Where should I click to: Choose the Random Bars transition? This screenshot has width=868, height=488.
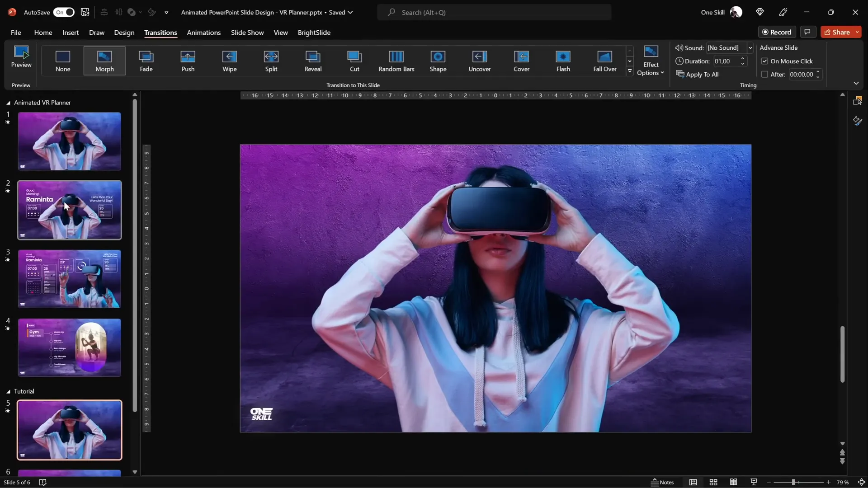pyautogui.click(x=396, y=61)
